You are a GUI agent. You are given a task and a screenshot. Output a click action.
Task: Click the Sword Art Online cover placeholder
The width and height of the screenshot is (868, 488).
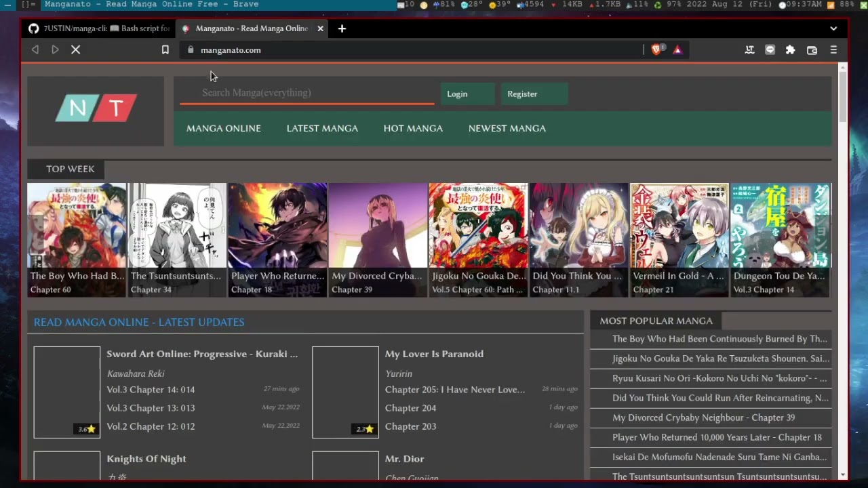[67, 392]
